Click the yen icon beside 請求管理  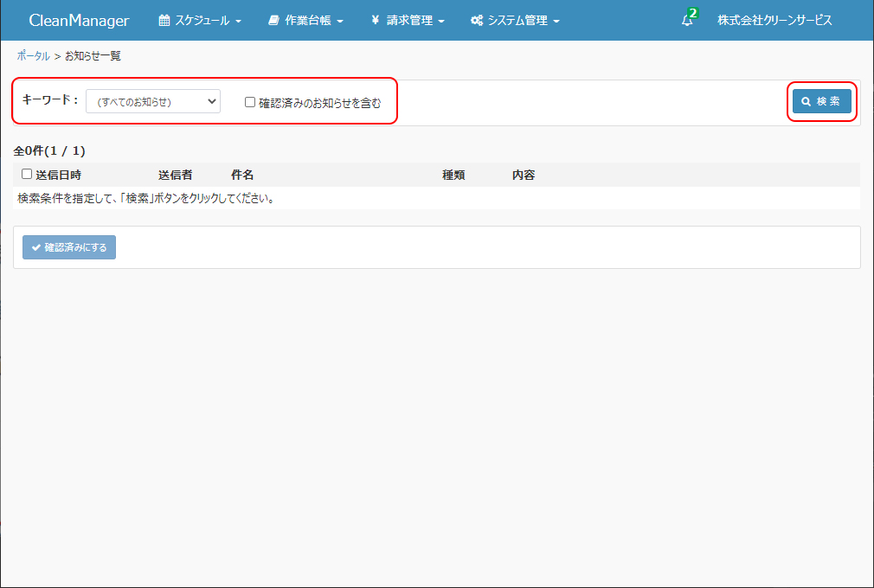point(375,21)
